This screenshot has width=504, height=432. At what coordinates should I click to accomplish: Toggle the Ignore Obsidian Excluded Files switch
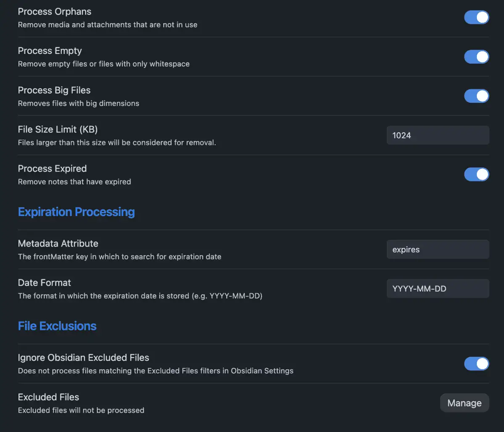(x=476, y=364)
